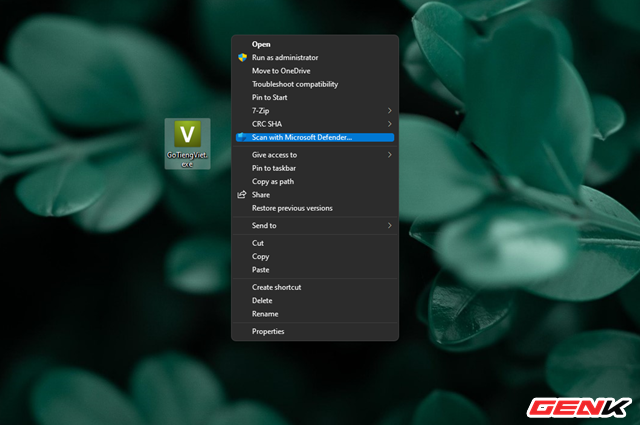The image size is (640, 425).
Task: Select Restore previous versions
Action: (x=315, y=208)
